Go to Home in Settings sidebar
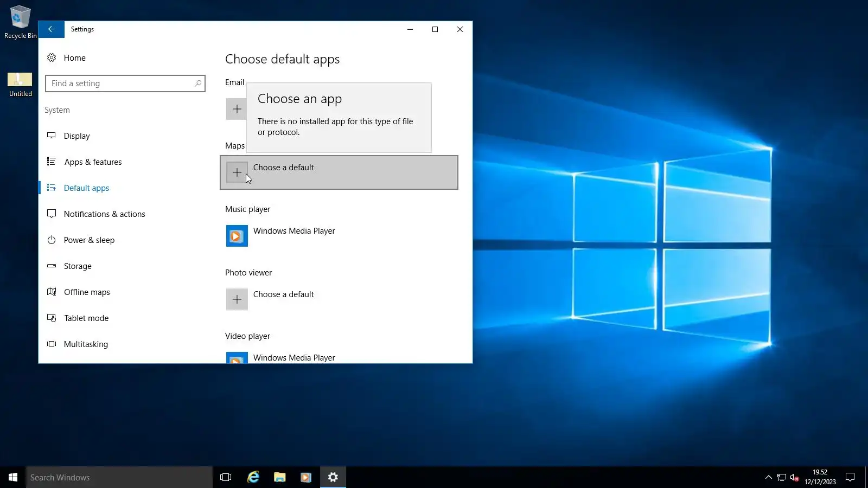The width and height of the screenshot is (868, 488). (x=74, y=58)
